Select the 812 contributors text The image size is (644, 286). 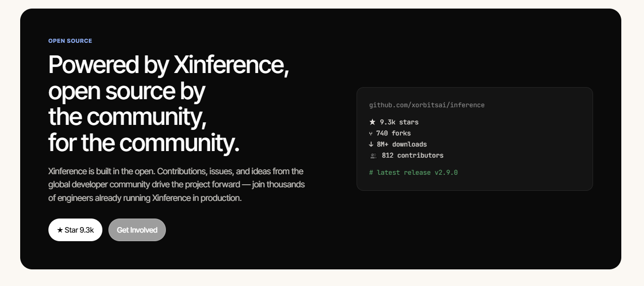click(x=413, y=156)
